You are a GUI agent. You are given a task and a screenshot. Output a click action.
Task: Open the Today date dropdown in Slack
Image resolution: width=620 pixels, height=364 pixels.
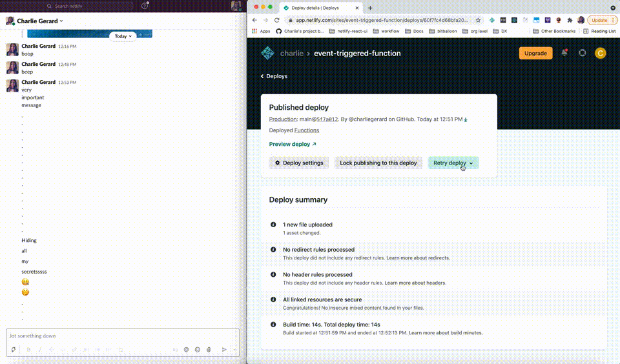click(x=123, y=36)
